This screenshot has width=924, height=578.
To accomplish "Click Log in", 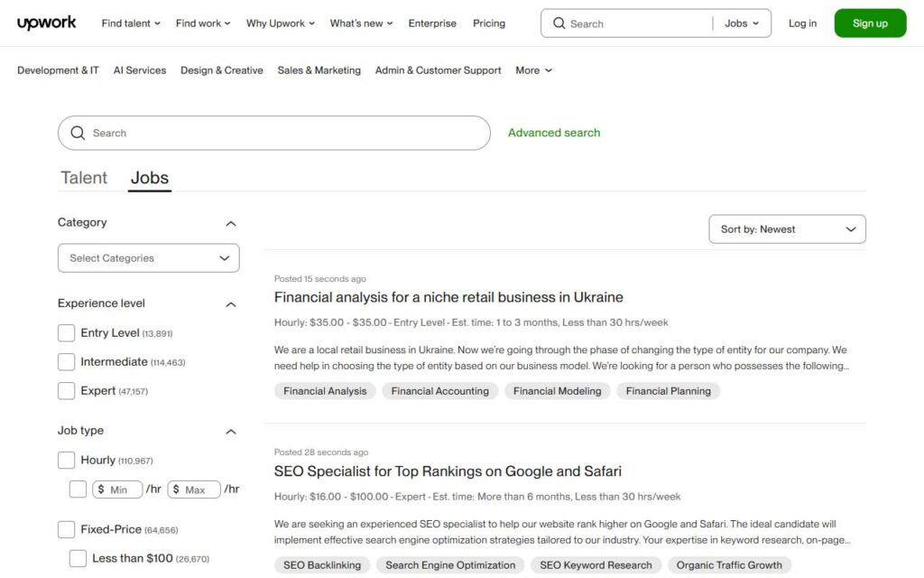I will pyautogui.click(x=802, y=23).
